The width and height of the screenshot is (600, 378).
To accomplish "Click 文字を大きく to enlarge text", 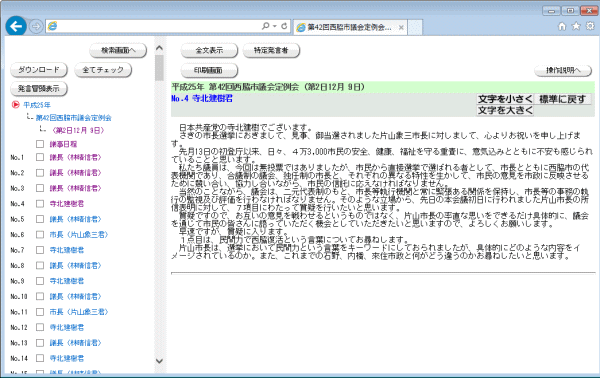I will 505,110.
